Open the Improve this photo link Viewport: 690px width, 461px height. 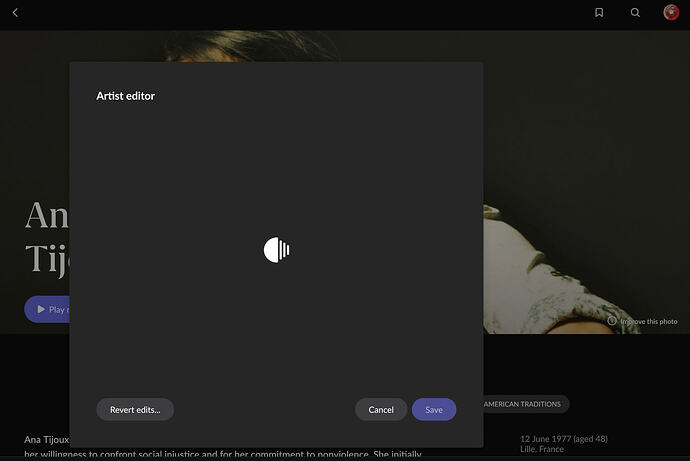tap(649, 322)
